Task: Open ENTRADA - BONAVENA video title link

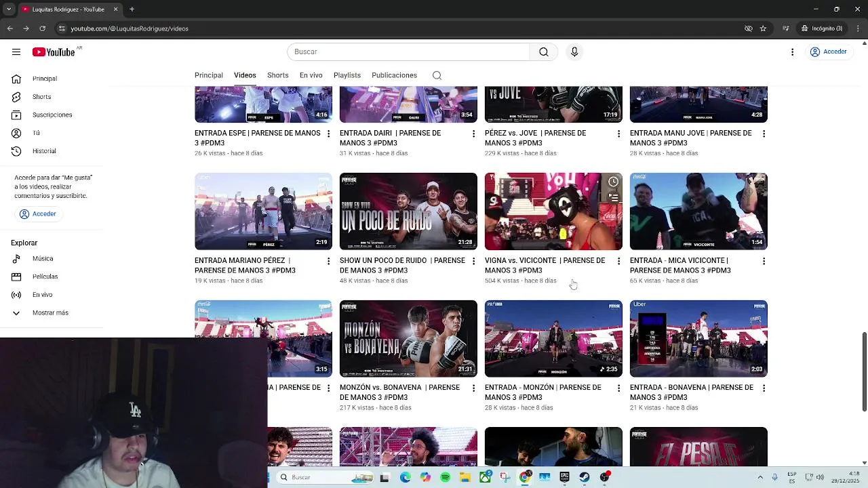Action: (x=691, y=392)
